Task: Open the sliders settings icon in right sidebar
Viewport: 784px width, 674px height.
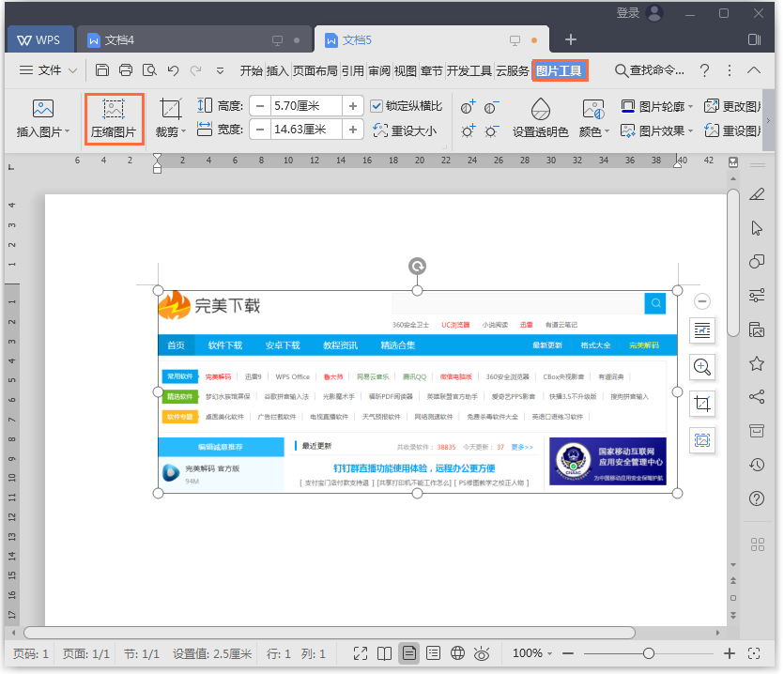Action: (757, 295)
